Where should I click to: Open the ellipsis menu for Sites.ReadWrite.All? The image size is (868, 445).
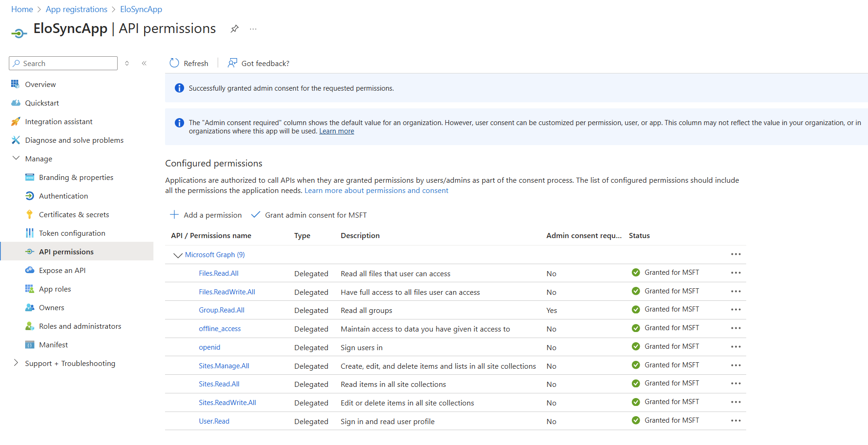coord(735,402)
